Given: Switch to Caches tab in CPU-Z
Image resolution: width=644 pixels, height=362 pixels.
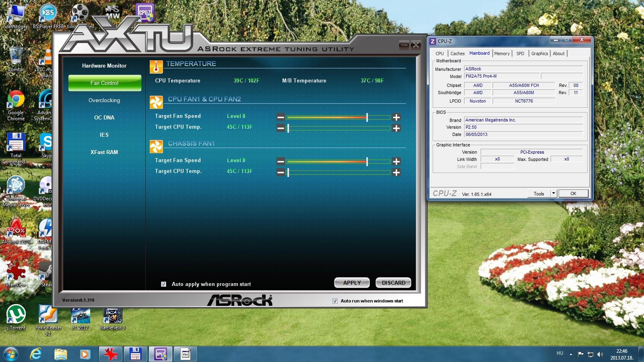Looking at the screenshot, I should [457, 53].
